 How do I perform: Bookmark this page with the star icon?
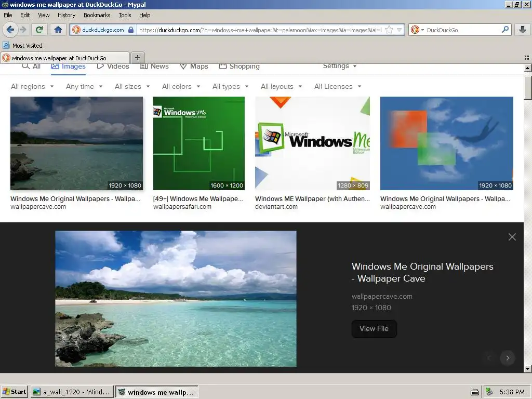coord(389,30)
